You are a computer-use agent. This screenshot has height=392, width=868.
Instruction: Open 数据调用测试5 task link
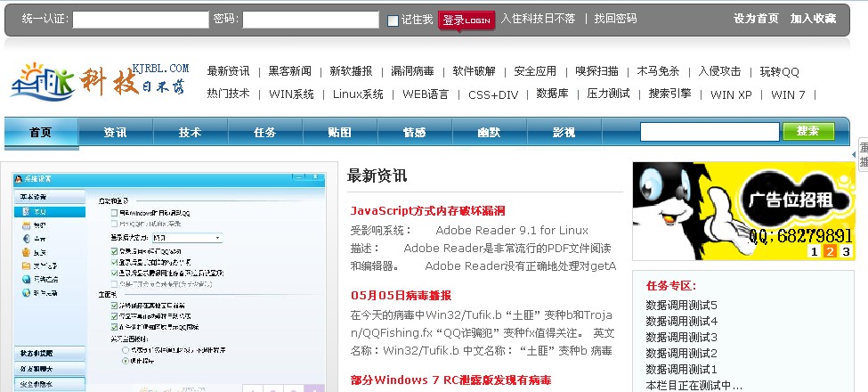click(681, 305)
